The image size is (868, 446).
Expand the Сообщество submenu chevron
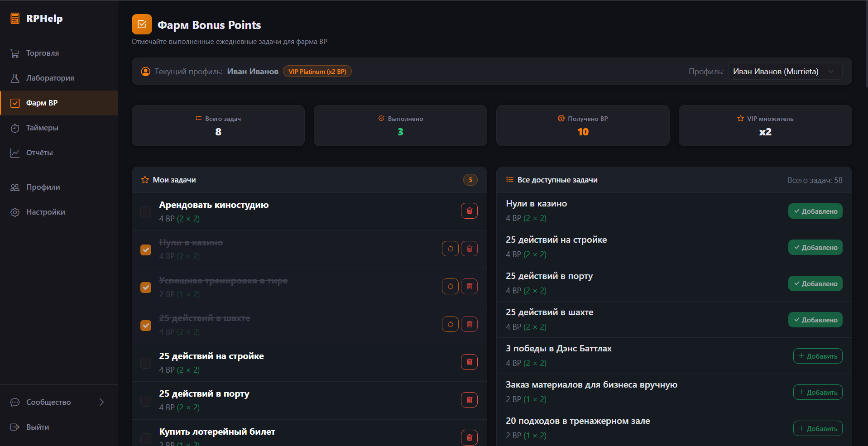tap(101, 402)
